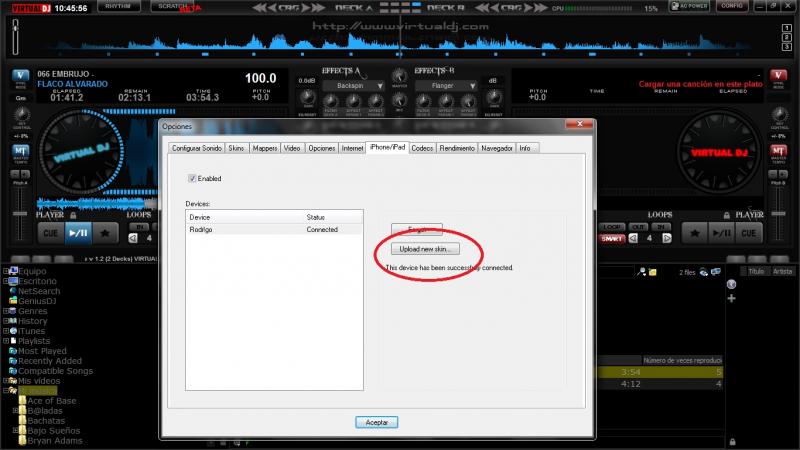Screen dimensions: 800x450
Task: Increase loop length on deck B
Action: point(666,238)
